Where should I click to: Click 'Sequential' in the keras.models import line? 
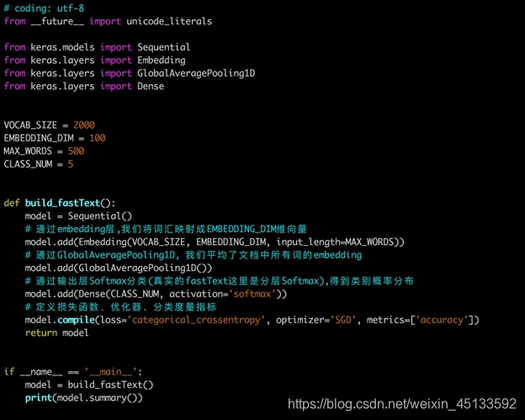coord(164,47)
